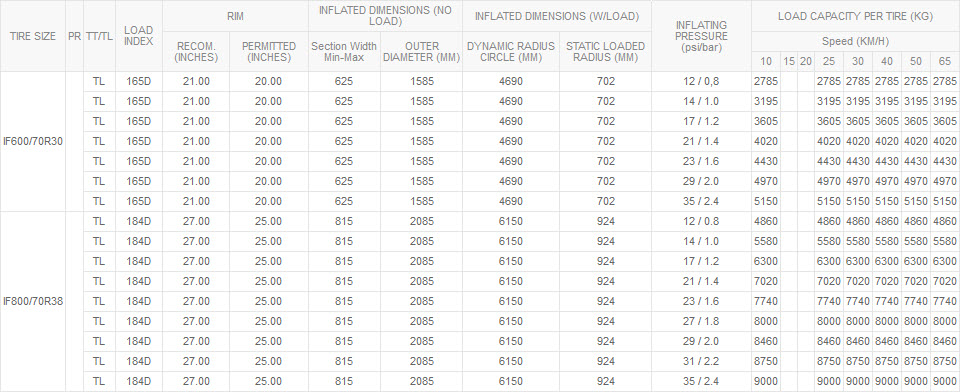Click the 12 / 0.8 pressure cell
The height and width of the screenshot is (392, 960).
coord(701,221)
